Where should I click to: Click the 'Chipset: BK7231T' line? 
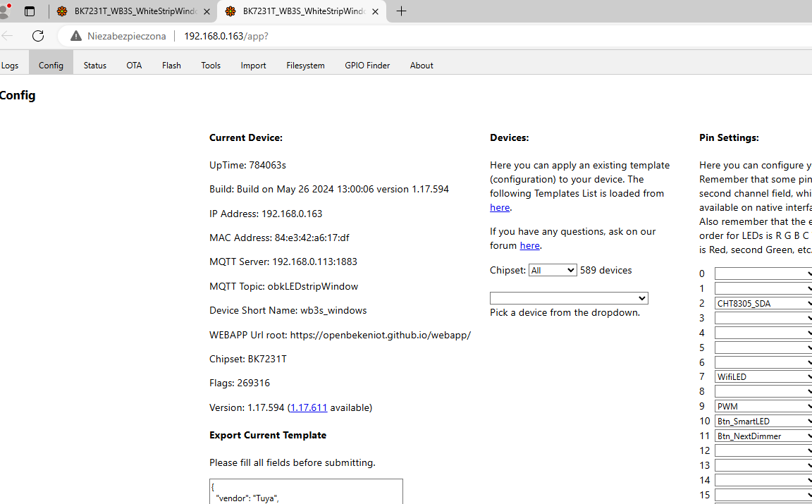pos(248,359)
